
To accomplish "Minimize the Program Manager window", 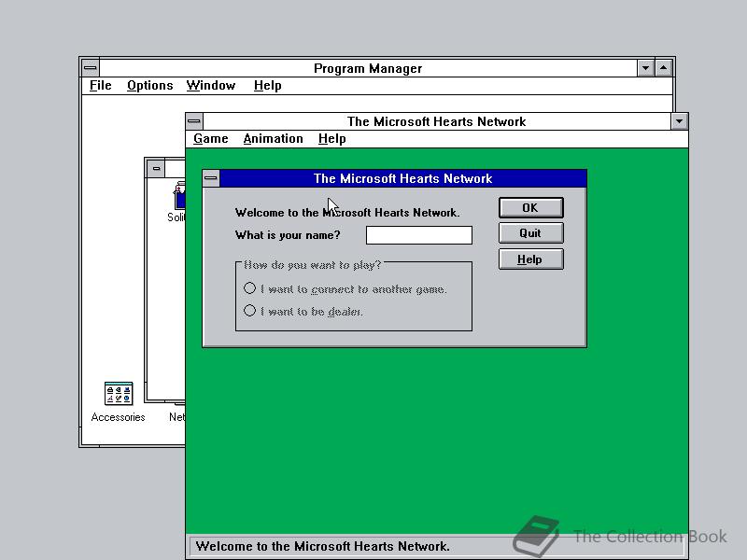I will click(645, 68).
